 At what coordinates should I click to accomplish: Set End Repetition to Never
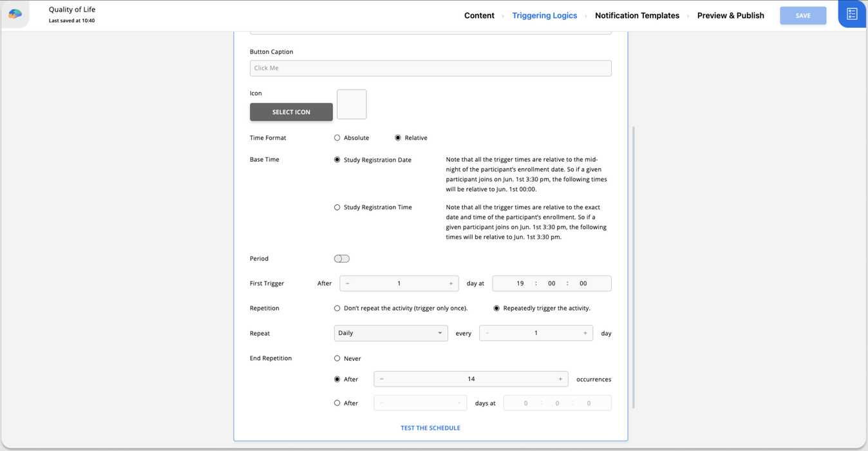337,359
